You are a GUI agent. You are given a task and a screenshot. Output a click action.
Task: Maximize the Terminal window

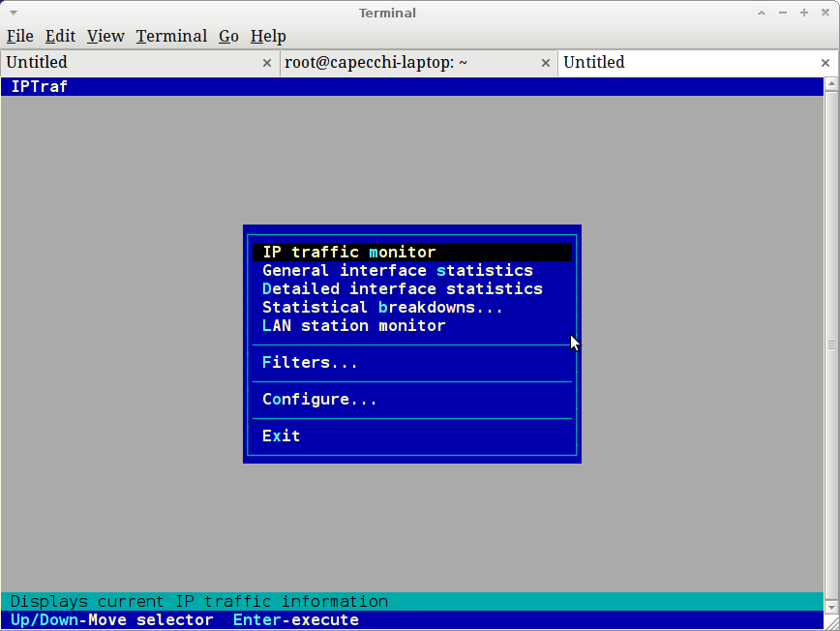pos(804,13)
